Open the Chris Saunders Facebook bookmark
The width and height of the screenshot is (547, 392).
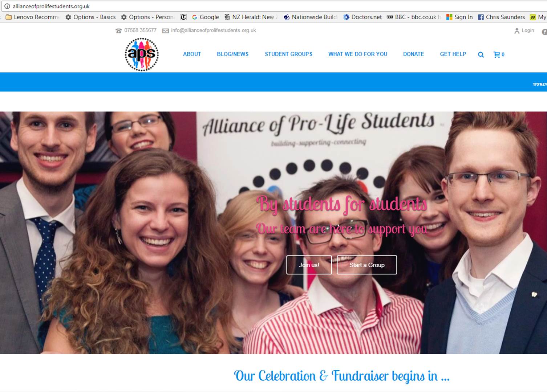coord(501,17)
